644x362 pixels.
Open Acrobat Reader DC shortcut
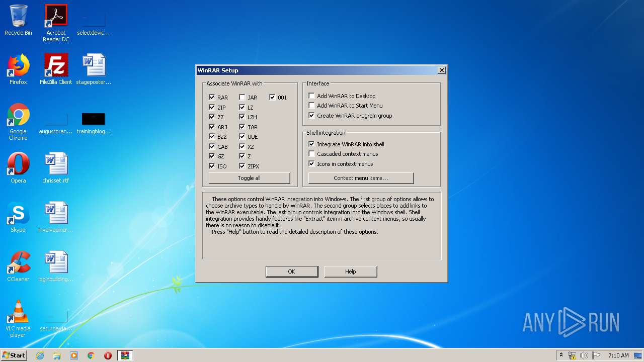tap(56, 23)
